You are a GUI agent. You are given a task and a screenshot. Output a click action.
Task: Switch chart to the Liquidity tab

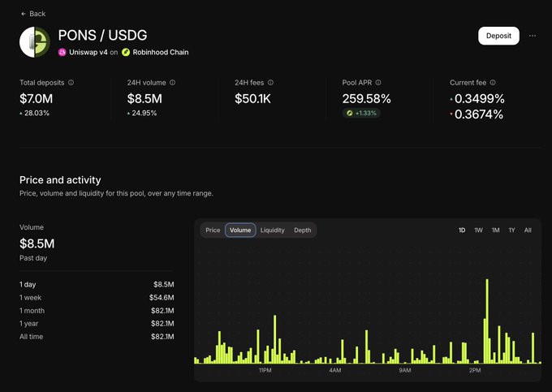tap(273, 230)
